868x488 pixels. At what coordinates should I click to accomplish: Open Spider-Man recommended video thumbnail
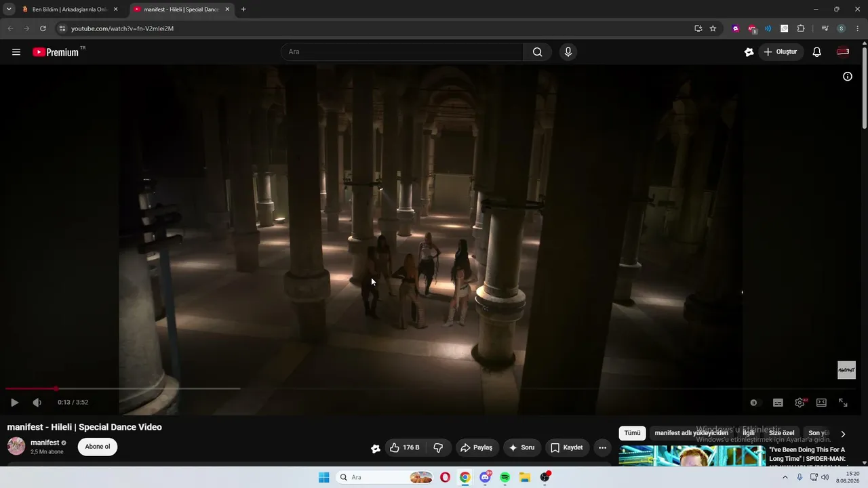click(692, 456)
